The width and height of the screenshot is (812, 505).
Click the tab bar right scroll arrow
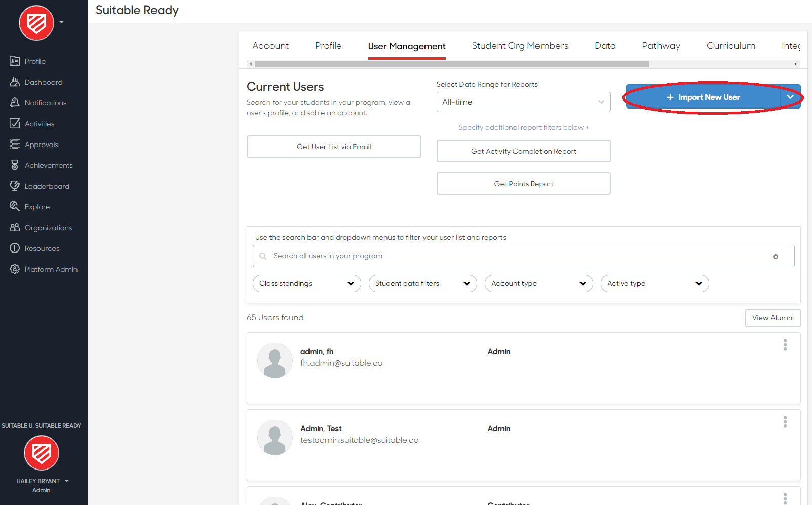tap(796, 64)
